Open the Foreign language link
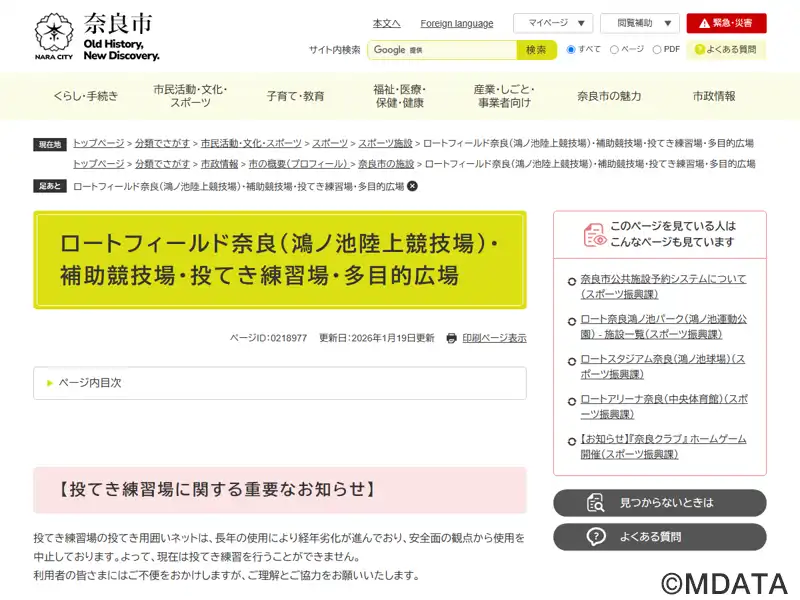Screen dimensions: 800x600 click(456, 23)
